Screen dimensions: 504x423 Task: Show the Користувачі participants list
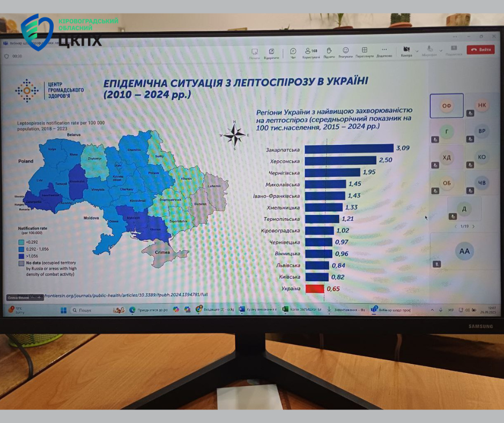(310, 52)
